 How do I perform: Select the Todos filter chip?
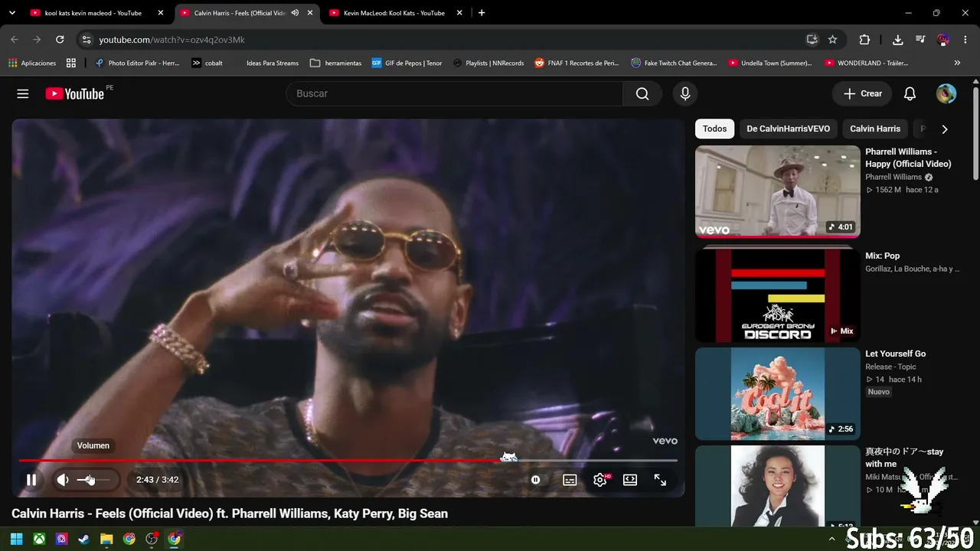(x=715, y=129)
